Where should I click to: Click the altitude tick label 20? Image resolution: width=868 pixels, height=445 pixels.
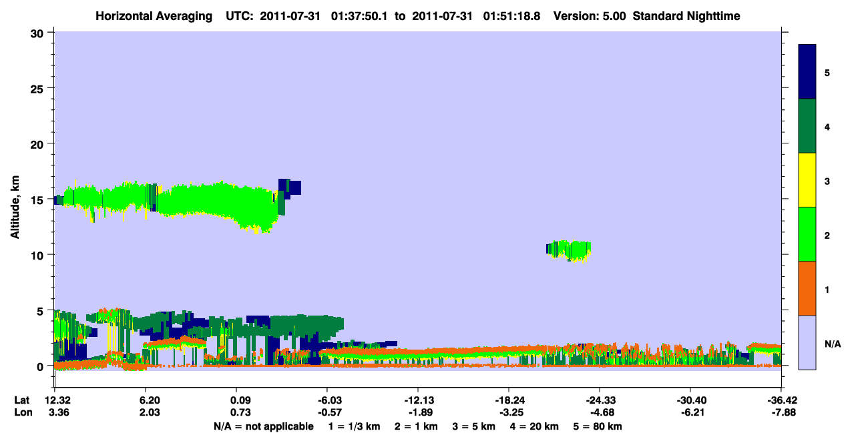pos(38,143)
